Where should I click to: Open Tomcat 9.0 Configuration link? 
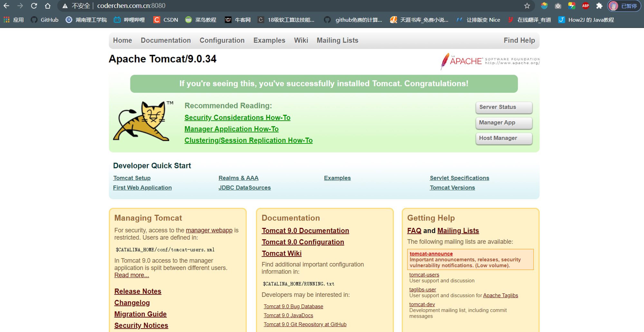click(303, 242)
